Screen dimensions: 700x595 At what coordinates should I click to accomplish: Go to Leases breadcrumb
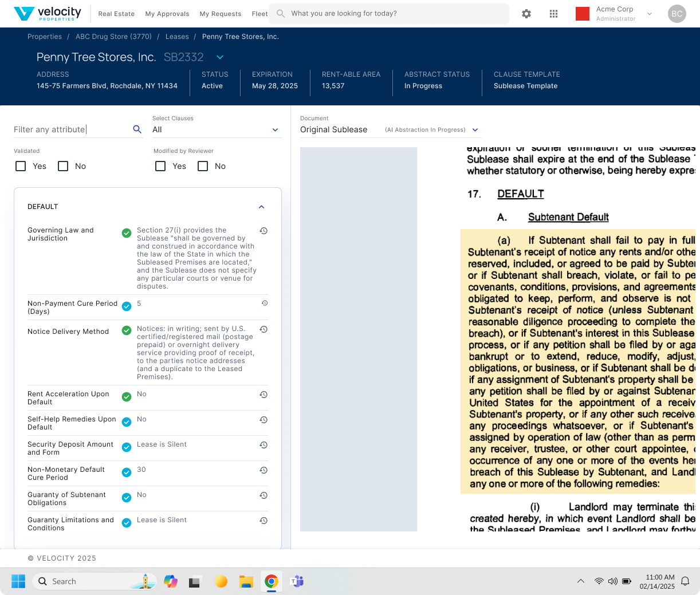[177, 37]
